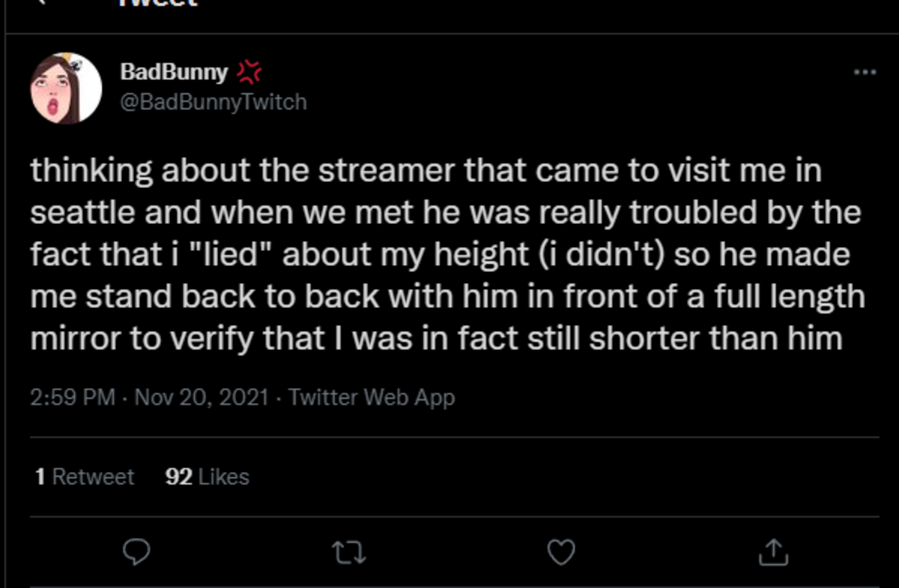
Task: View the 92 Likes list
Action: click(207, 477)
